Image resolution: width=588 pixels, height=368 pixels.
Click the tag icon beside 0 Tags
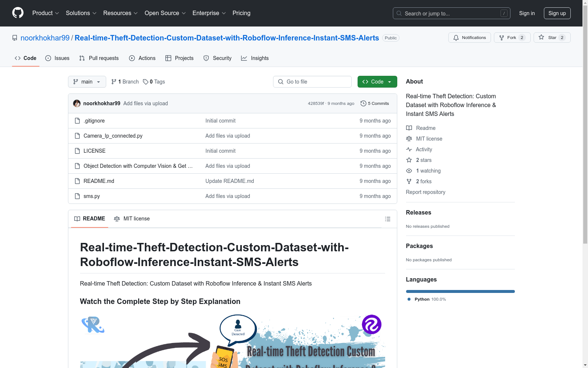click(x=146, y=82)
